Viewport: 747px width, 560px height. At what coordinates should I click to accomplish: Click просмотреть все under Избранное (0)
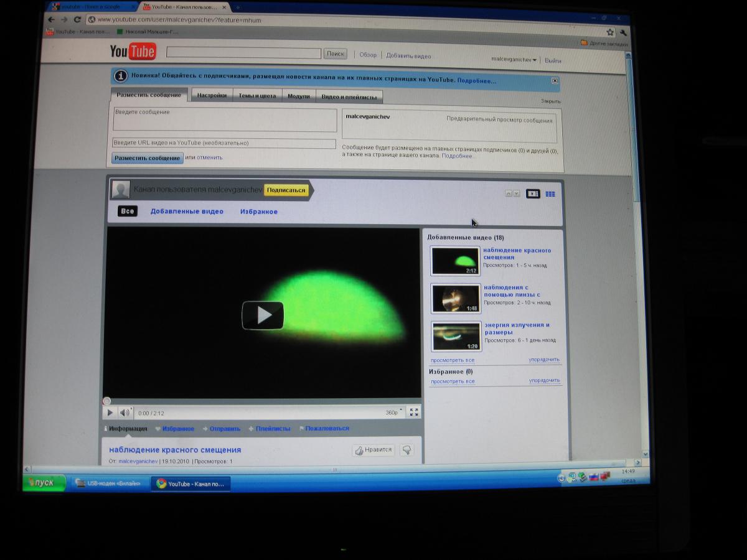[453, 381]
